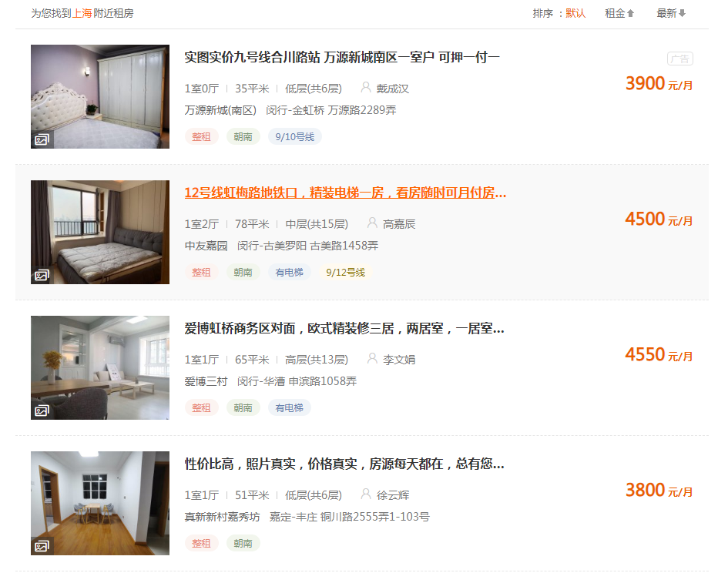Screen dimensions: 728x573
Task: Click agent icon next to 徐云辉
Action: click(x=366, y=494)
